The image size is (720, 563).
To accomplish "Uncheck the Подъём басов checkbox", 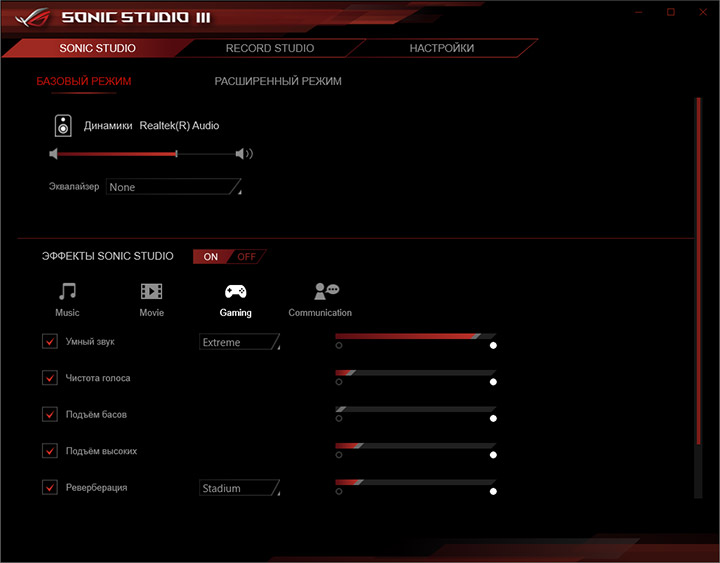I will [50, 414].
